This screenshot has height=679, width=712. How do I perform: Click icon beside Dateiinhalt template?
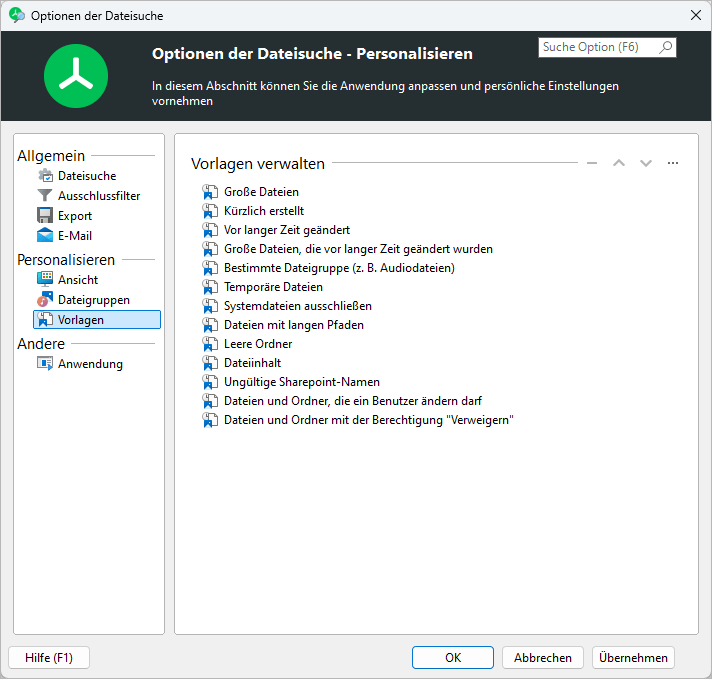click(210, 363)
